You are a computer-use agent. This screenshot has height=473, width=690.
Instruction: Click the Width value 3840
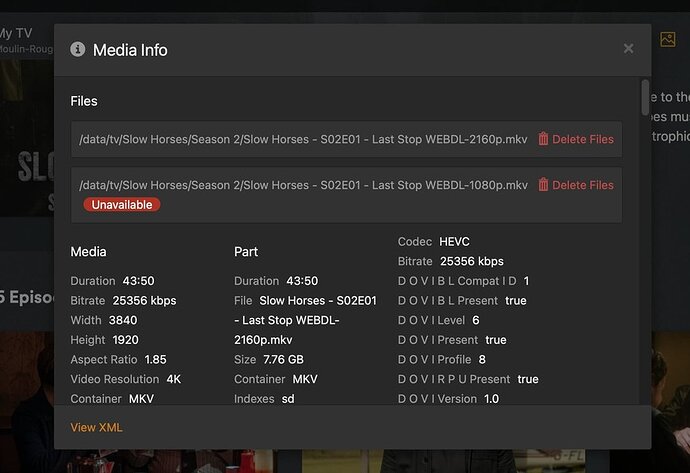[x=123, y=320]
